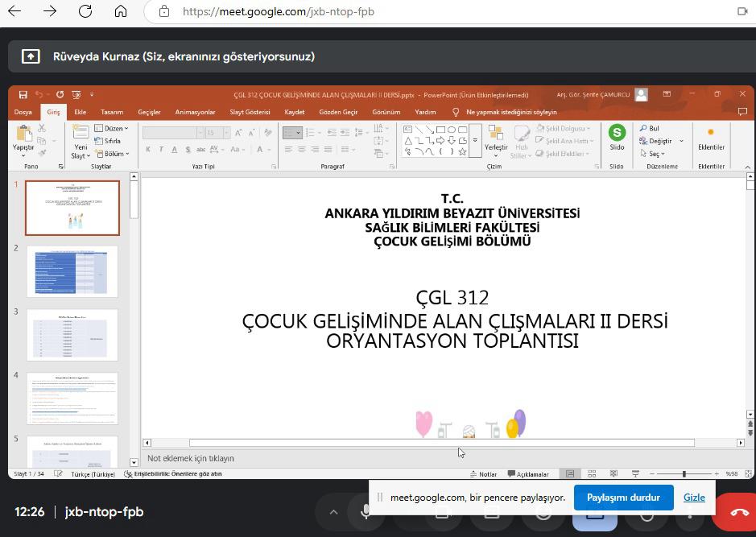Hide the Meet sharing notification via Gizle

(x=693, y=497)
